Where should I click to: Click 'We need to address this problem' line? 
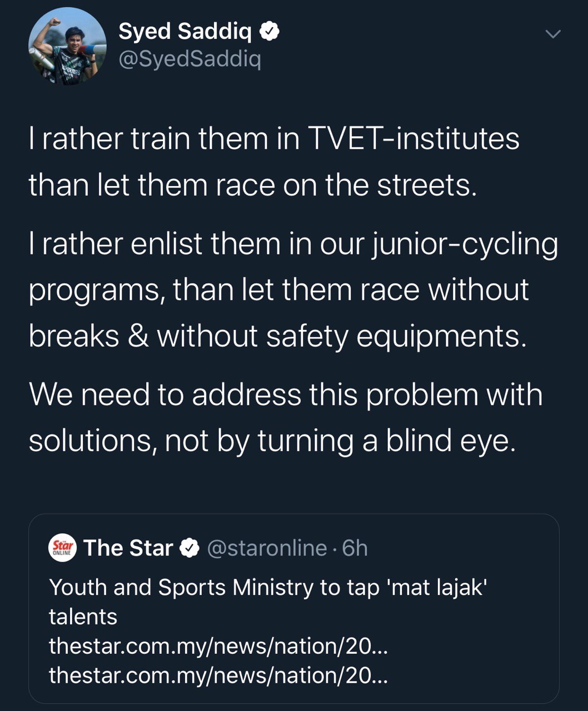point(285,395)
